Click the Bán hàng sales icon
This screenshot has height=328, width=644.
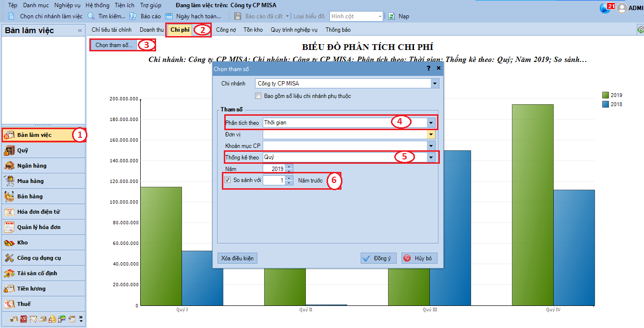(x=9, y=196)
